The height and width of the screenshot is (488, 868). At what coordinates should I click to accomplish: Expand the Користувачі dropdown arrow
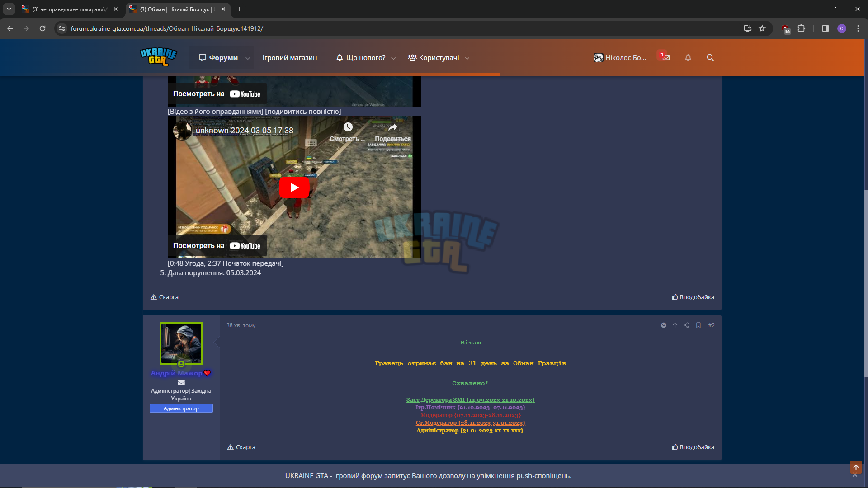click(467, 58)
